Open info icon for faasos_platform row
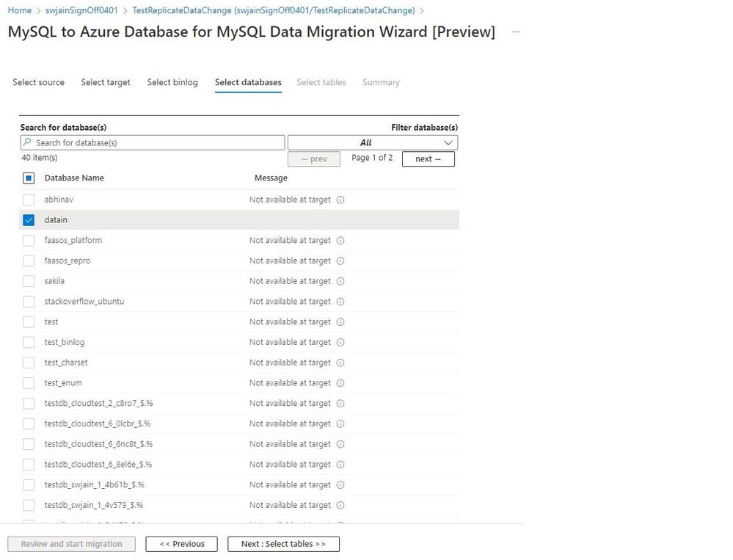The height and width of the screenshot is (560, 733). pos(340,240)
